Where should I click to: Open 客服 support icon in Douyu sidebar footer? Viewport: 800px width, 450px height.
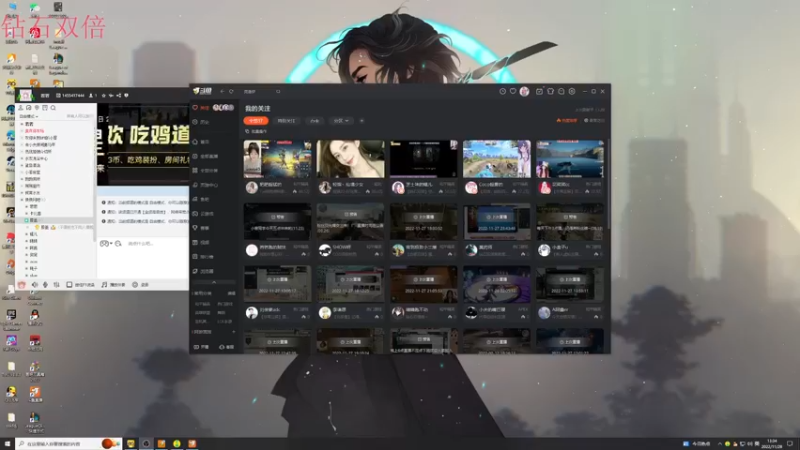[x=227, y=347]
